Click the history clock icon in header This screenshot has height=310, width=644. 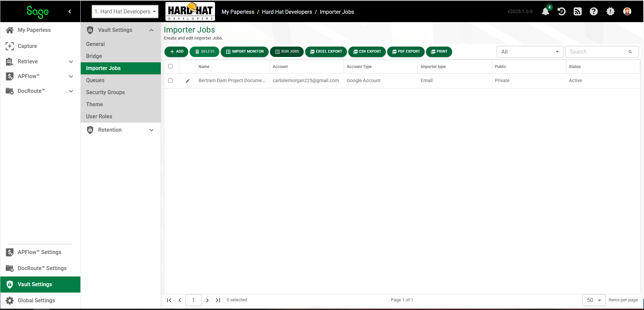(x=562, y=12)
